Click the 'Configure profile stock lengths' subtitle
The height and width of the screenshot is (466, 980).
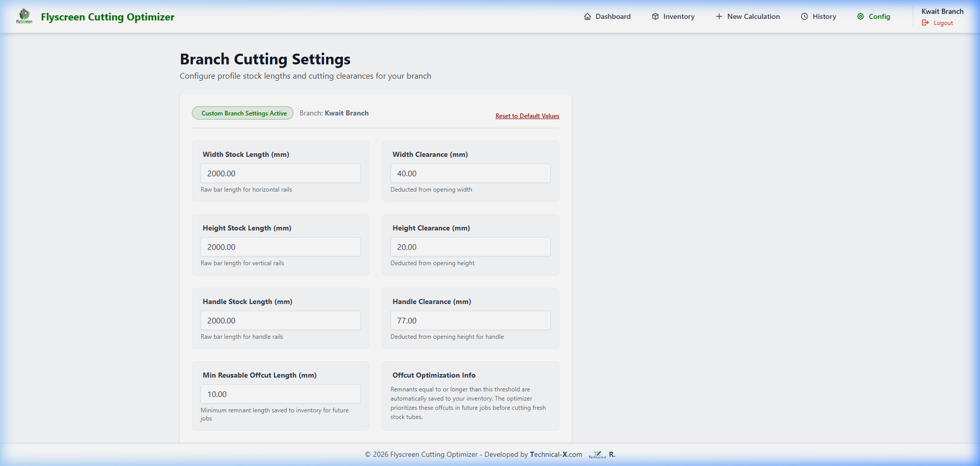(x=306, y=76)
